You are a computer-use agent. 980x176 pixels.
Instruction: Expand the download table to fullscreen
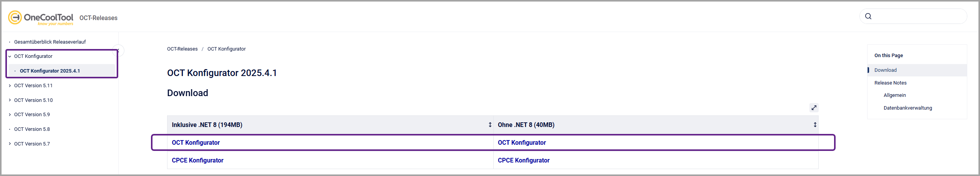[x=814, y=108]
